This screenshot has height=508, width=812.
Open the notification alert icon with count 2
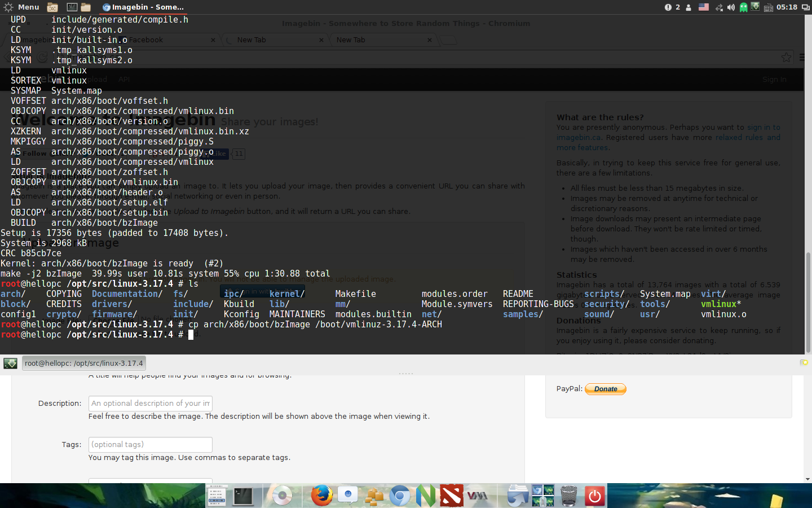[x=672, y=7]
